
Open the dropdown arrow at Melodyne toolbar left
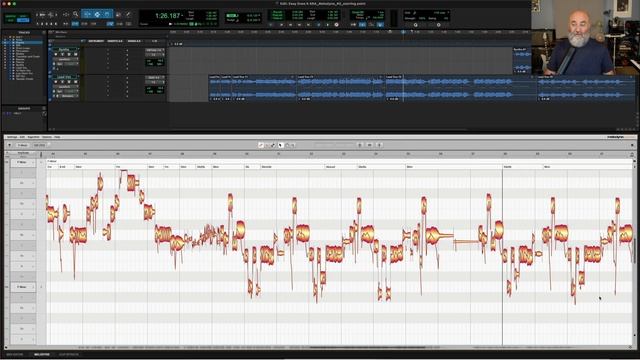[9, 145]
